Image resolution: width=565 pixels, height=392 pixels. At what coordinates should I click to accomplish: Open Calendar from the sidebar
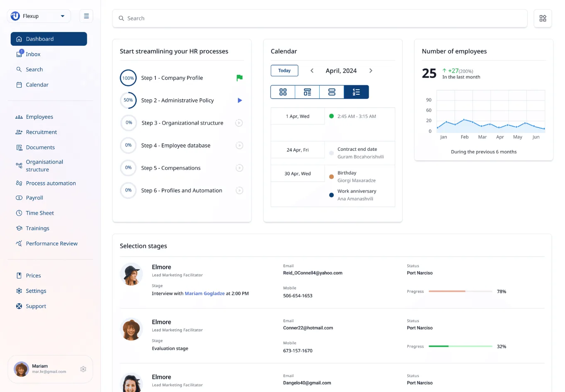point(32,85)
